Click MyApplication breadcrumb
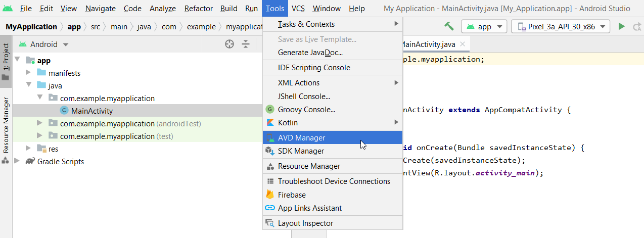Image resolution: width=644 pixels, height=238 pixels. tap(31, 27)
